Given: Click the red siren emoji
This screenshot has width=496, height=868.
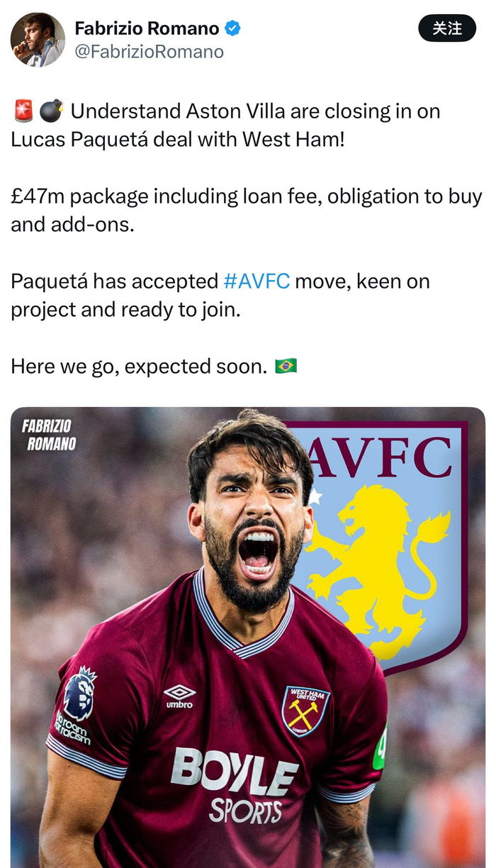Looking at the screenshot, I should tap(23, 111).
